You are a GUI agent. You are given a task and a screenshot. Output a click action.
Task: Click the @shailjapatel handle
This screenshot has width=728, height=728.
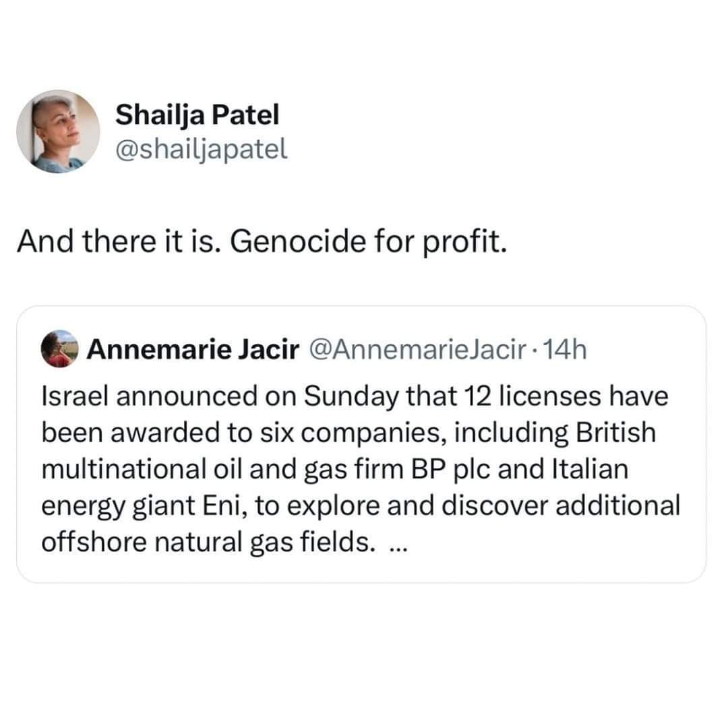click(x=202, y=148)
